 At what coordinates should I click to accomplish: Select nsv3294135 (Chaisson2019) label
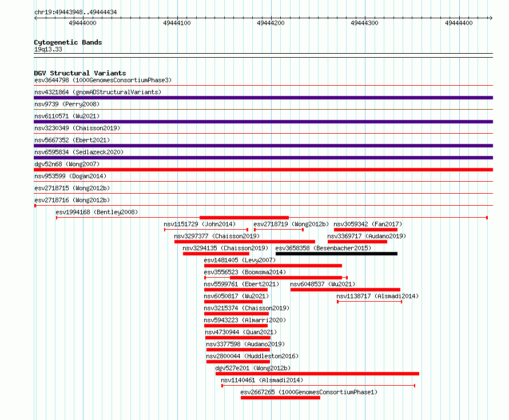click(225, 248)
